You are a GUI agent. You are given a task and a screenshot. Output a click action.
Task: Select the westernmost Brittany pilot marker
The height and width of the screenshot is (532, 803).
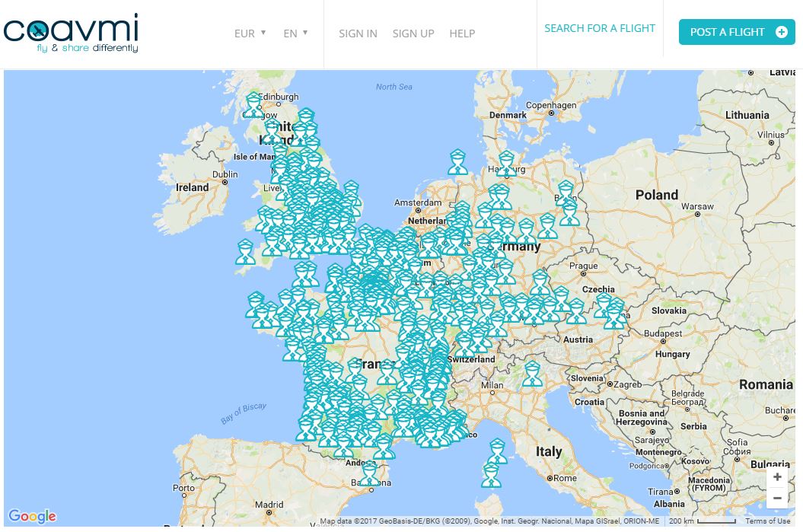pyautogui.click(x=255, y=304)
